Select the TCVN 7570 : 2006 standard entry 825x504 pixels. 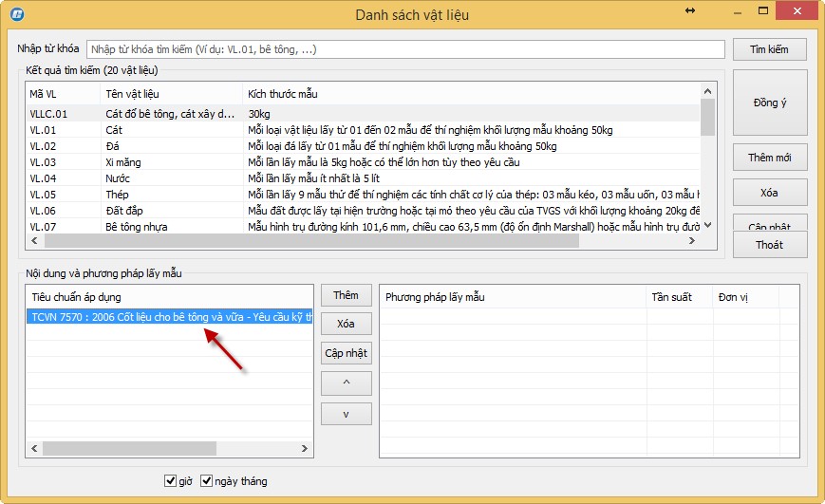(171, 317)
